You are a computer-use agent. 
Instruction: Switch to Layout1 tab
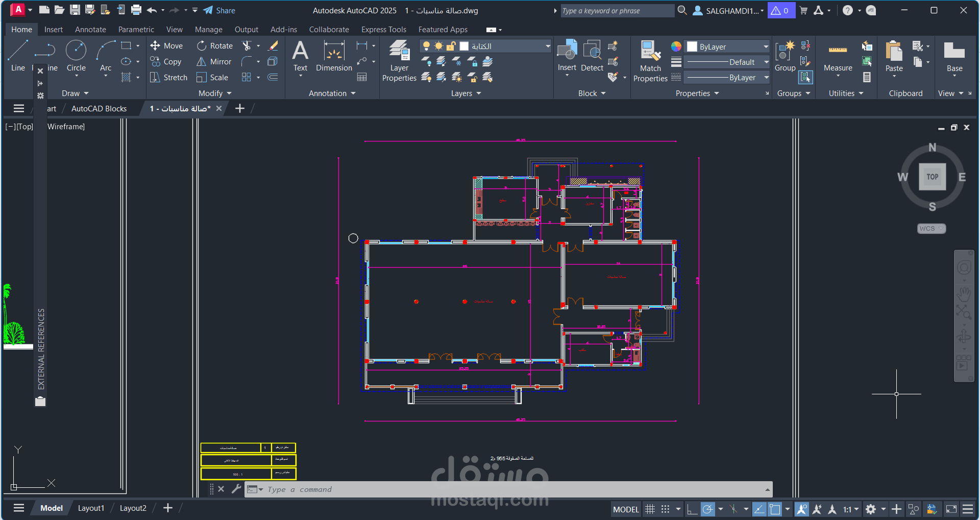(91, 508)
